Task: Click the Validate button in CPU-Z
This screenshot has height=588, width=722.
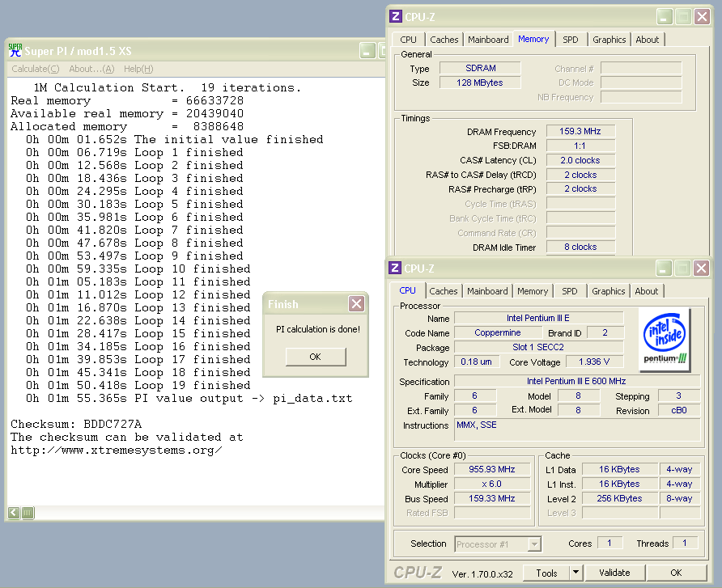Action: (x=614, y=573)
